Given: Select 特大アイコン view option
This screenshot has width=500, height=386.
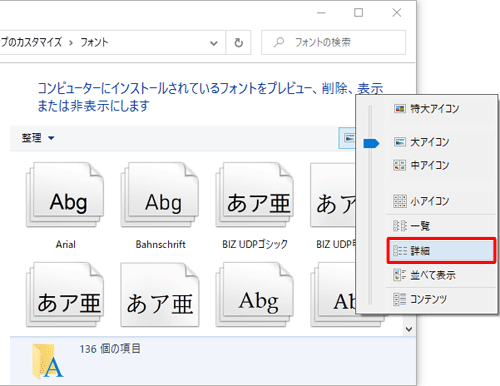Looking at the screenshot, I should tap(441, 109).
